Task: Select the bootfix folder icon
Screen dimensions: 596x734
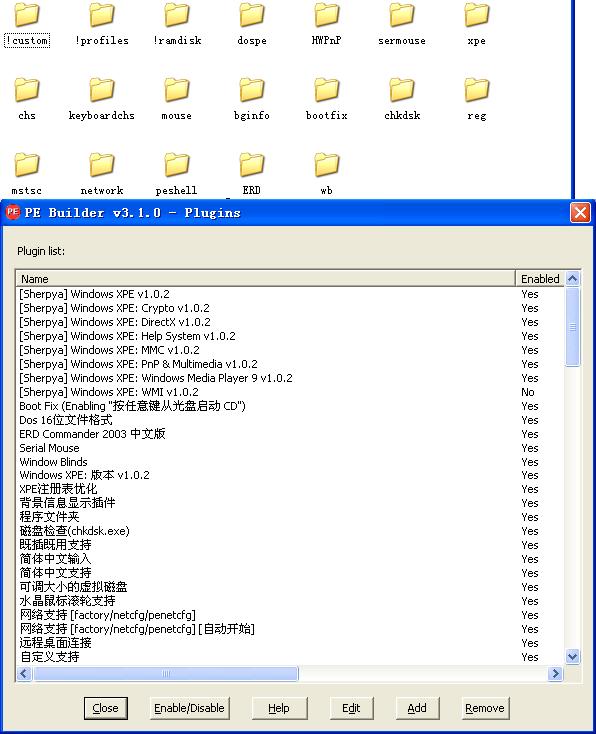Action: tap(326, 90)
